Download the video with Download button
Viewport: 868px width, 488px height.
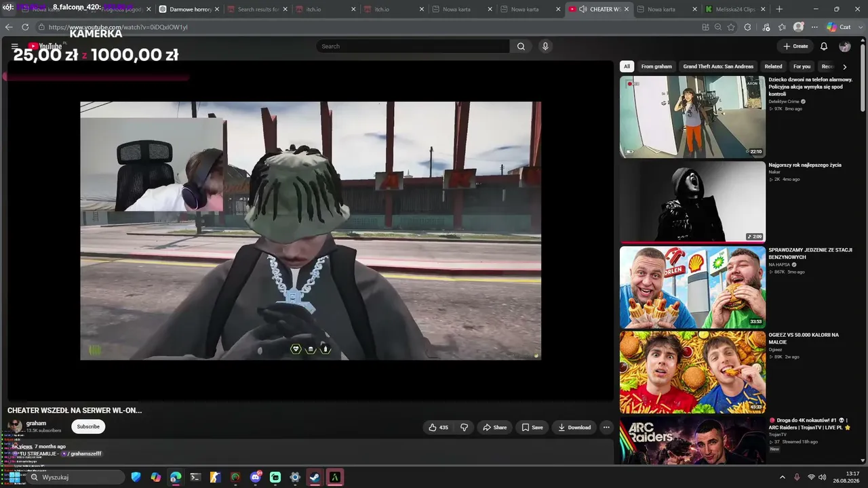[574, 428]
